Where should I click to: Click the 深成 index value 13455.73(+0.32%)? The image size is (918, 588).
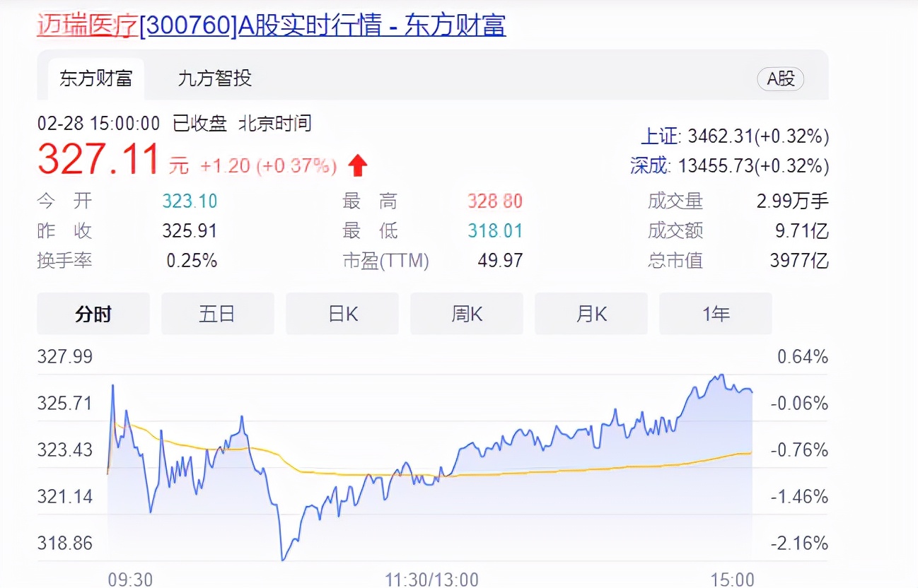[x=753, y=166]
